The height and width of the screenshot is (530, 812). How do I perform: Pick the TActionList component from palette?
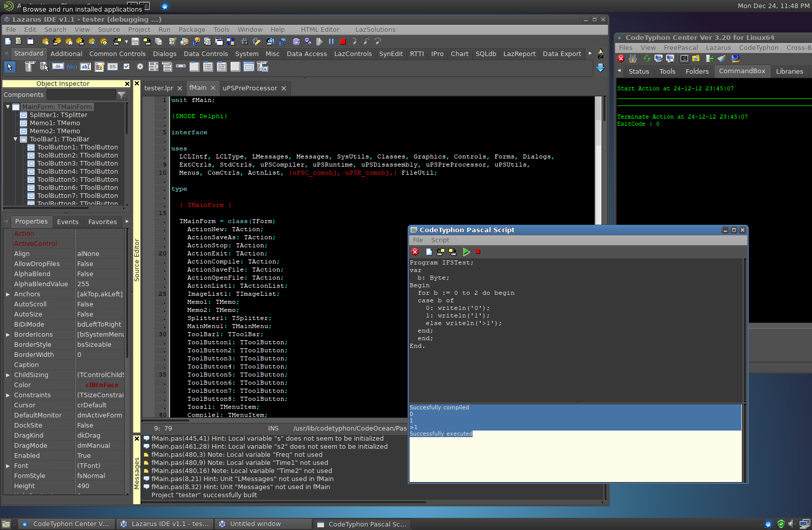coord(263,67)
